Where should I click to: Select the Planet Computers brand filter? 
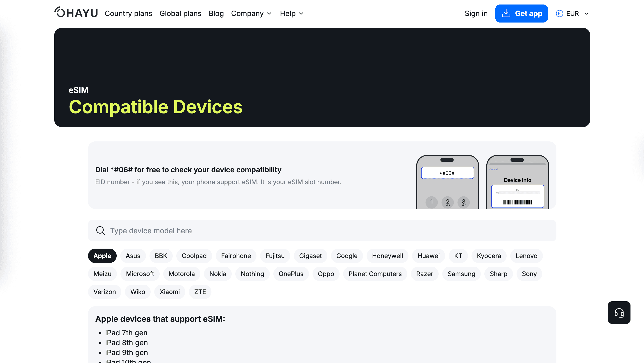[x=375, y=274]
